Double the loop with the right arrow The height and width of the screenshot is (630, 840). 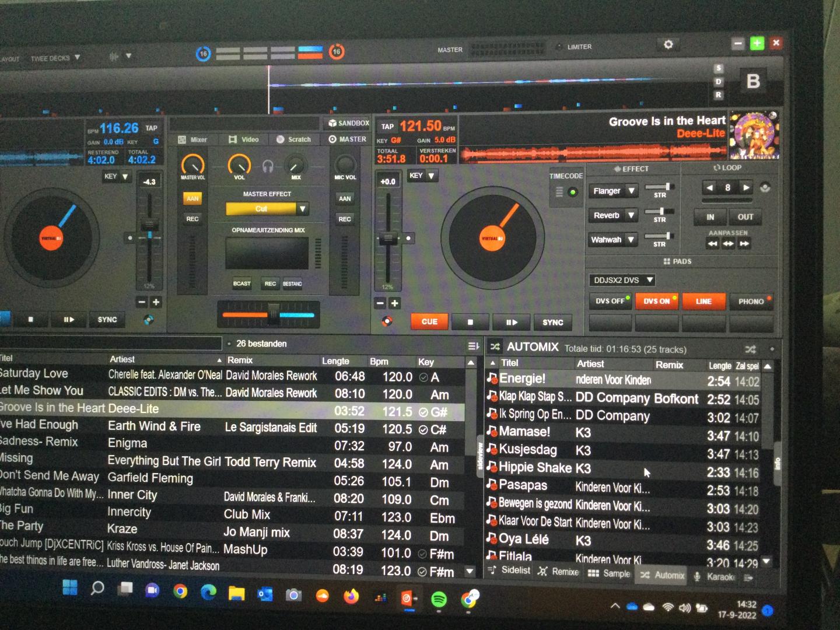(x=745, y=187)
